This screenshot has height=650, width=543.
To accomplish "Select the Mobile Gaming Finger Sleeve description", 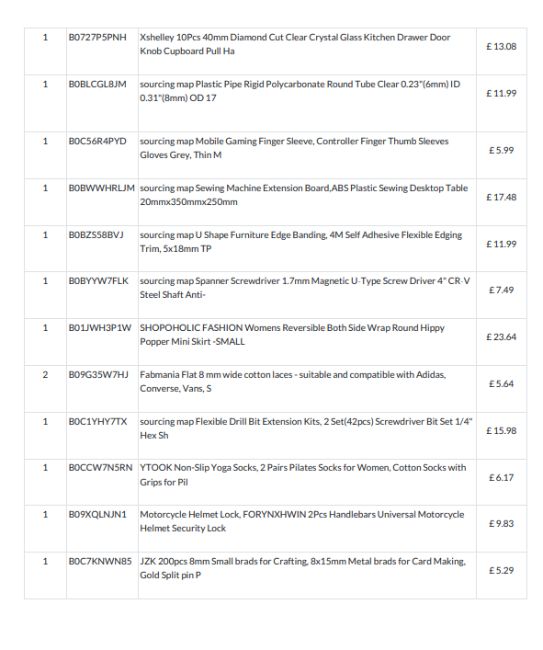I will (x=294, y=148).
